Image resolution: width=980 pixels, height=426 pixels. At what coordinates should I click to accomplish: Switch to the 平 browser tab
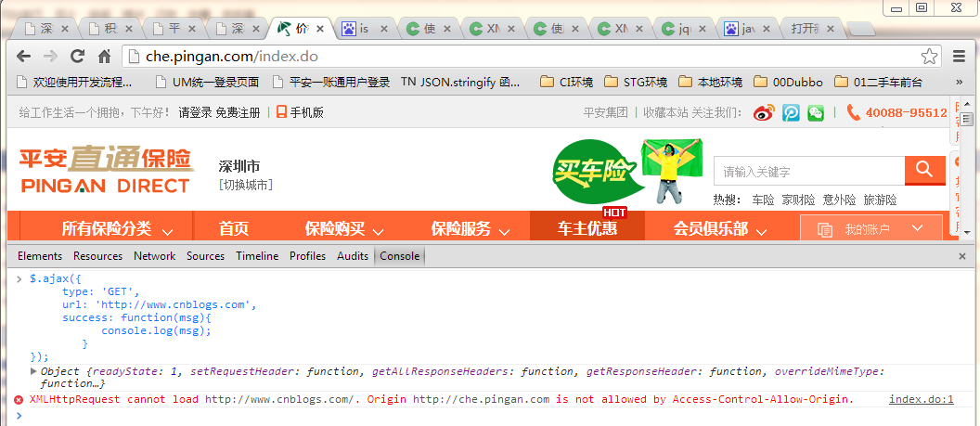(x=174, y=29)
